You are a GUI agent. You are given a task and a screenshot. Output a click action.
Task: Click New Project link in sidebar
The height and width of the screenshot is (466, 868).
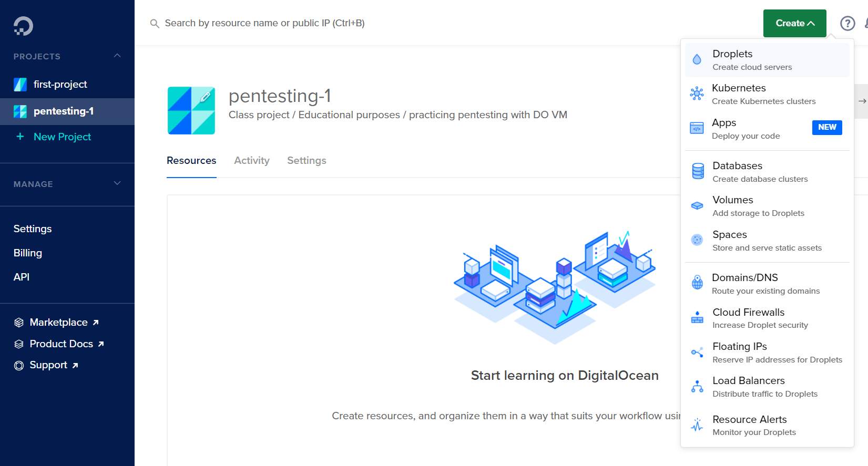coord(62,137)
